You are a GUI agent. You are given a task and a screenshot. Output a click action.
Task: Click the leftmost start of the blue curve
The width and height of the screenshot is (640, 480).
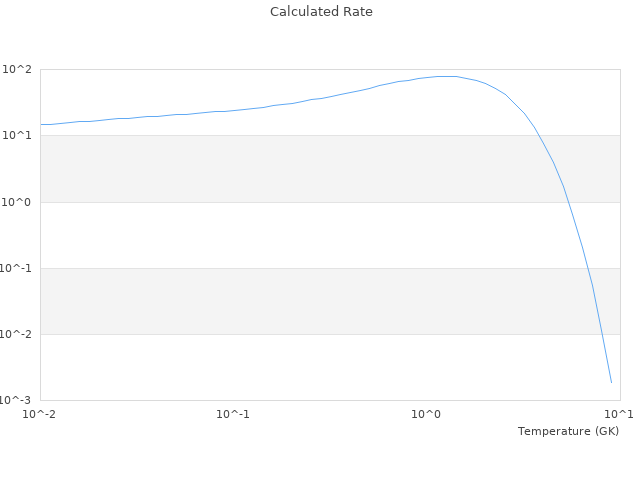tap(41, 124)
